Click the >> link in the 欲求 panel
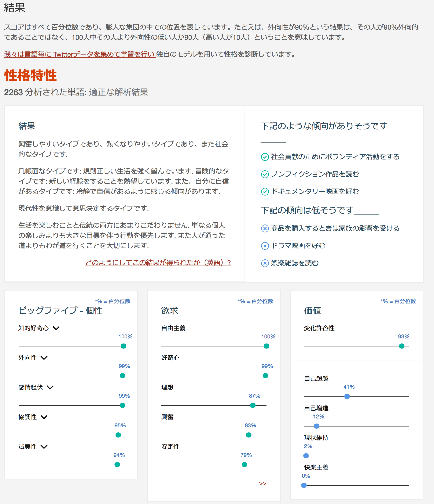Image resolution: width=434 pixels, height=504 pixels. 262,484
